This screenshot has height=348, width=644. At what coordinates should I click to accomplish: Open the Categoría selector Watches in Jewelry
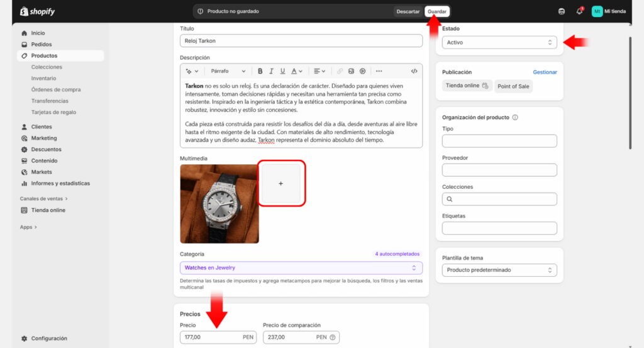(301, 267)
